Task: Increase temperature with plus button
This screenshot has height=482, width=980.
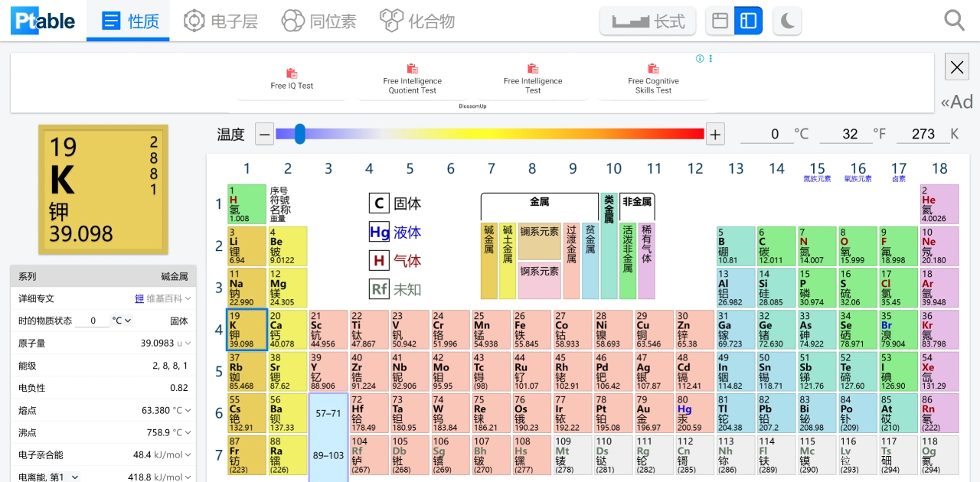Action: (715, 135)
